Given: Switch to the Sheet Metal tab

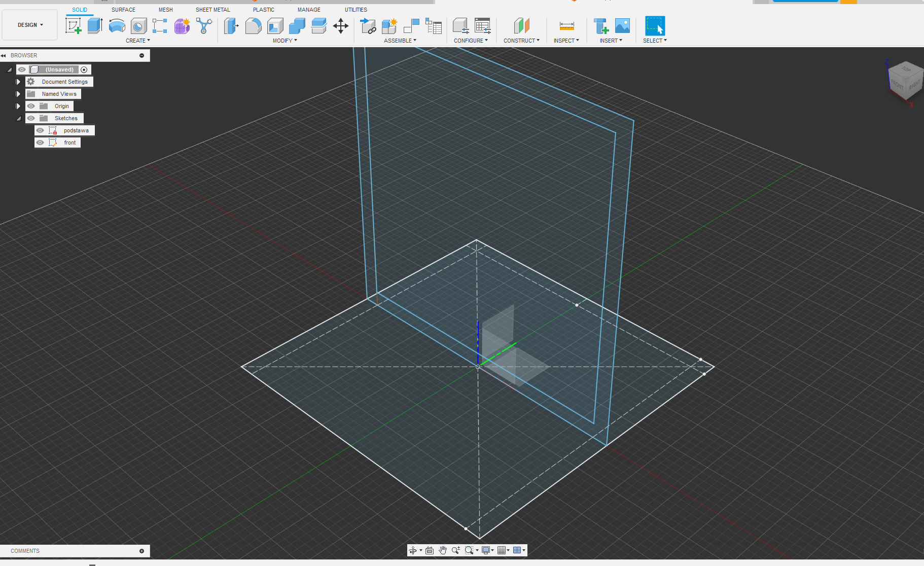Looking at the screenshot, I should coord(213,10).
